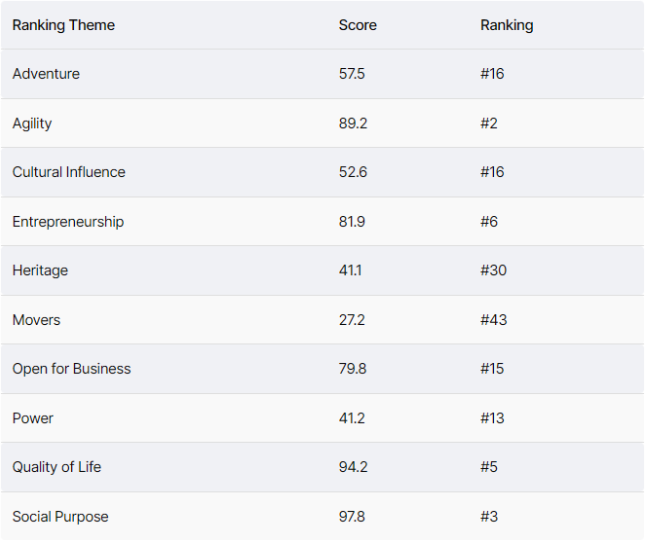Click the Quality of Life label
The image size is (647, 540).
click(x=57, y=467)
